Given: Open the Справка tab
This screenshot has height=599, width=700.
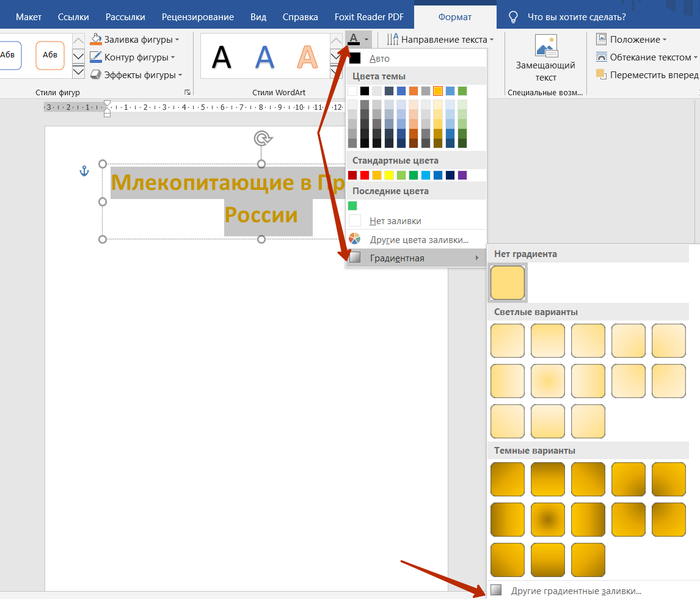Looking at the screenshot, I should pyautogui.click(x=300, y=17).
